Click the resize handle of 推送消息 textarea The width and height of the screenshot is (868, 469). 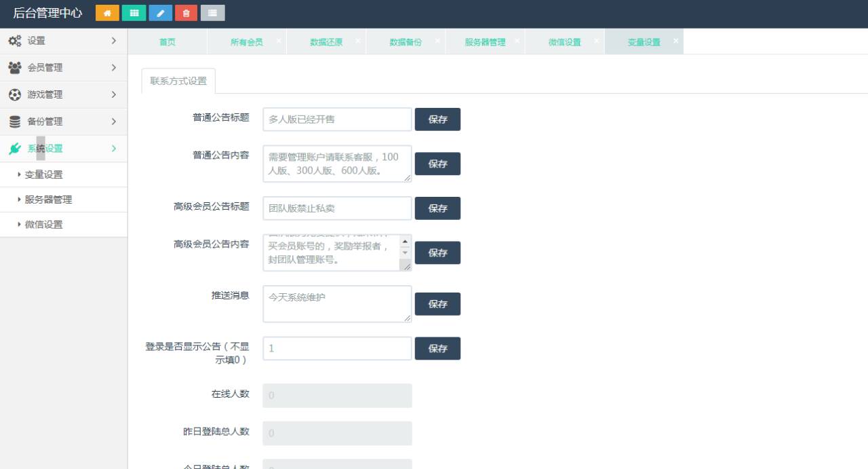click(407, 318)
